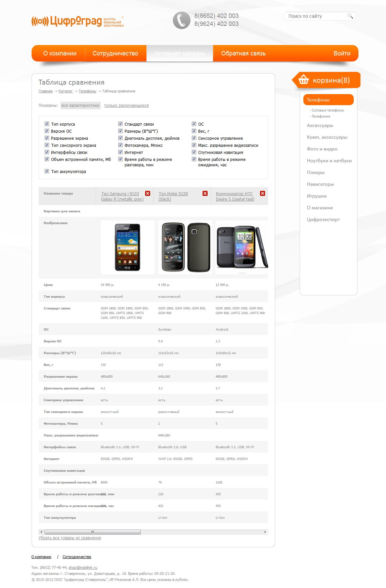386x588 pixels.
Task: Open Сотовые телефоны subcategory in sidebar
Action: click(x=328, y=110)
